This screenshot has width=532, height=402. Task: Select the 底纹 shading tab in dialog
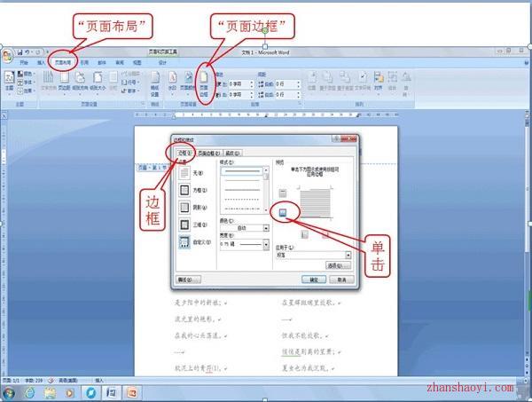point(232,154)
